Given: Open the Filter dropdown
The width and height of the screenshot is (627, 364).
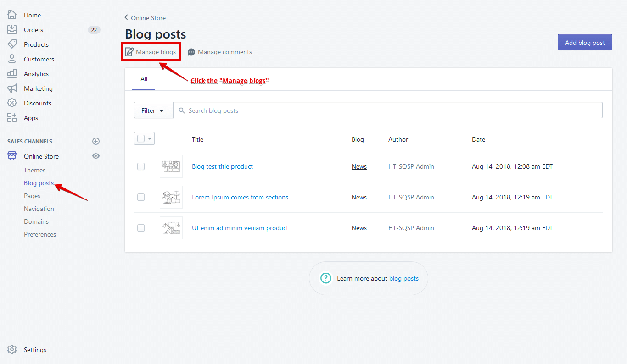Looking at the screenshot, I should coord(153,110).
